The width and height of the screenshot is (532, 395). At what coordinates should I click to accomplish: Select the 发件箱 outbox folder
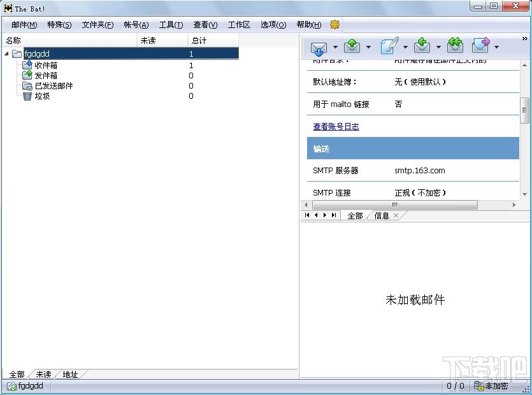click(x=46, y=75)
